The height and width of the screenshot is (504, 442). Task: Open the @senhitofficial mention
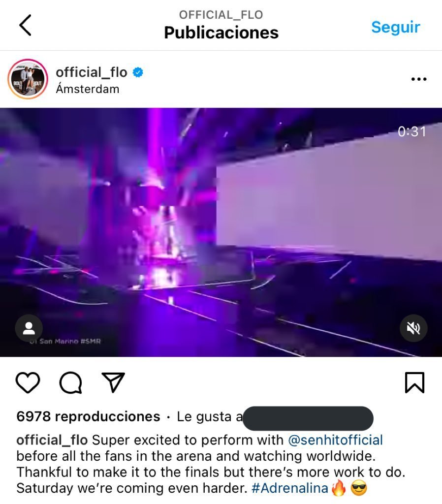pos(335,440)
